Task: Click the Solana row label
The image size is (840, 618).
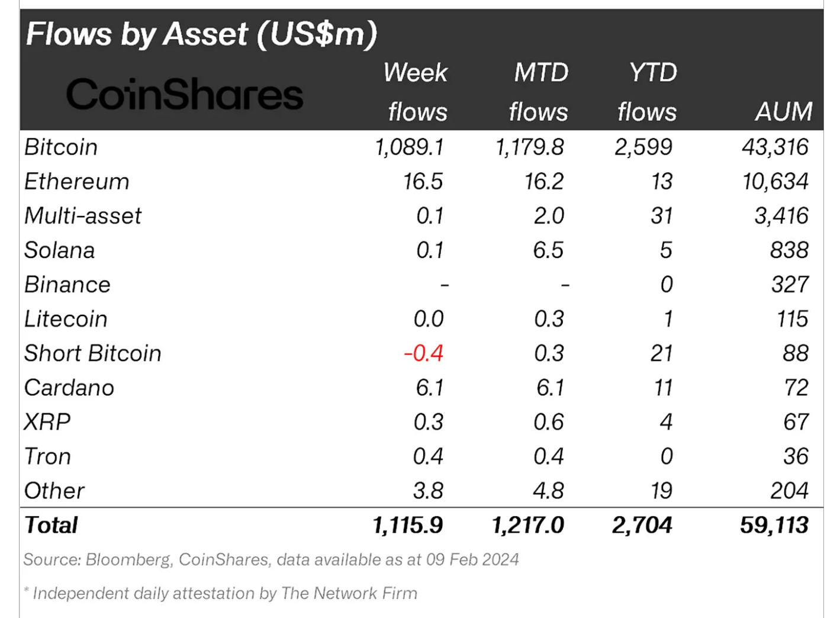Action: point(60,250)
